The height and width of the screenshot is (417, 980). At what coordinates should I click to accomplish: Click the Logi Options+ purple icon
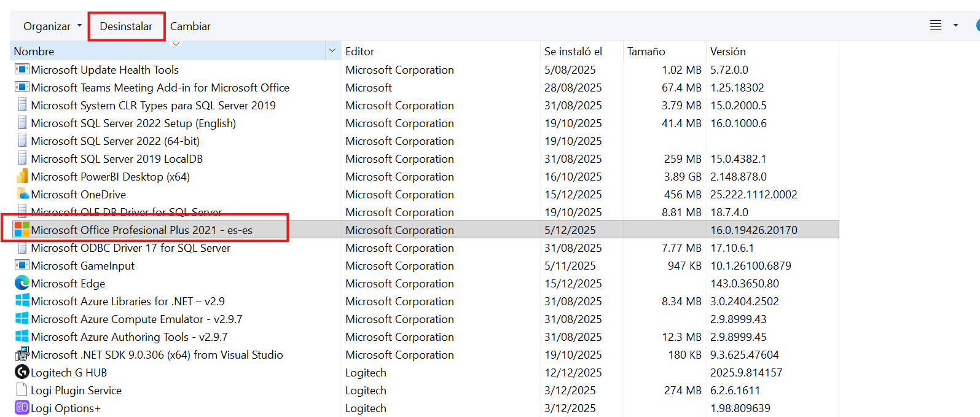coord(22,408)
